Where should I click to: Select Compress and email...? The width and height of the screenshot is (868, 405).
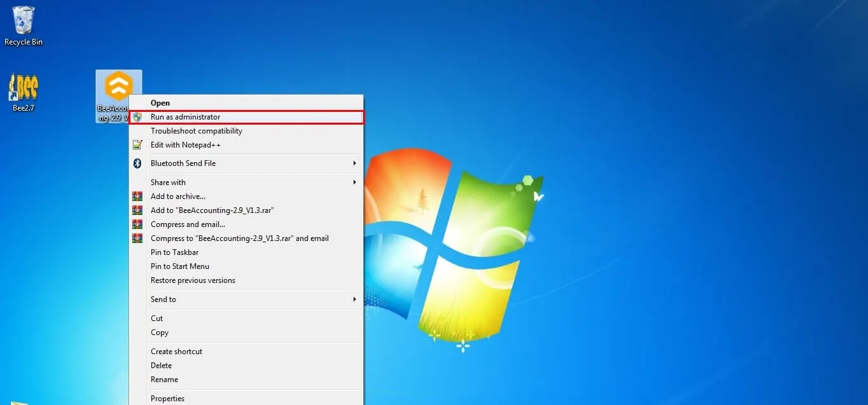click(x=246, y=224)
